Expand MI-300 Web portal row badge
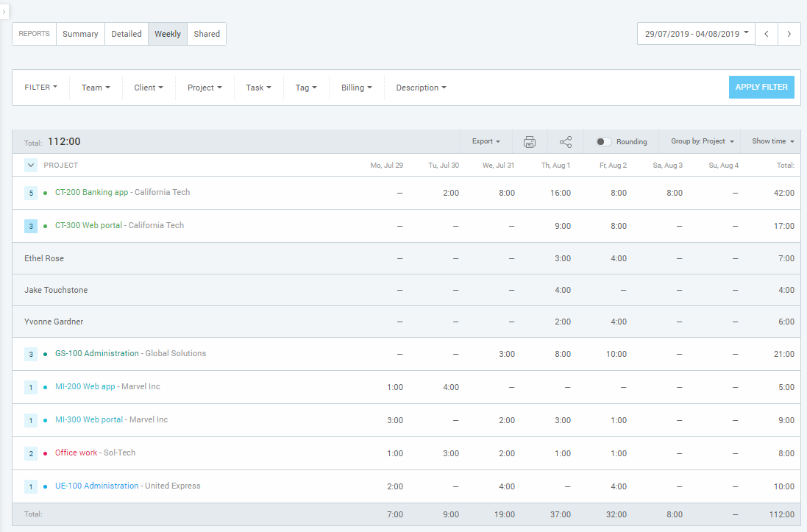Viewport: 807px width, 532px height. pyautogui.click(x=31, y=420)
